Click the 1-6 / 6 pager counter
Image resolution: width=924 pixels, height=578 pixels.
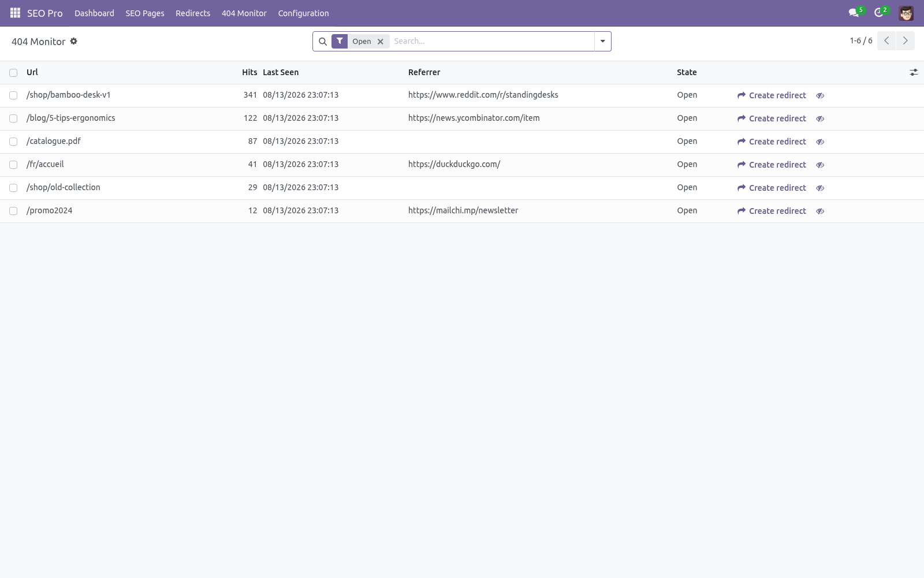[860, 40]
